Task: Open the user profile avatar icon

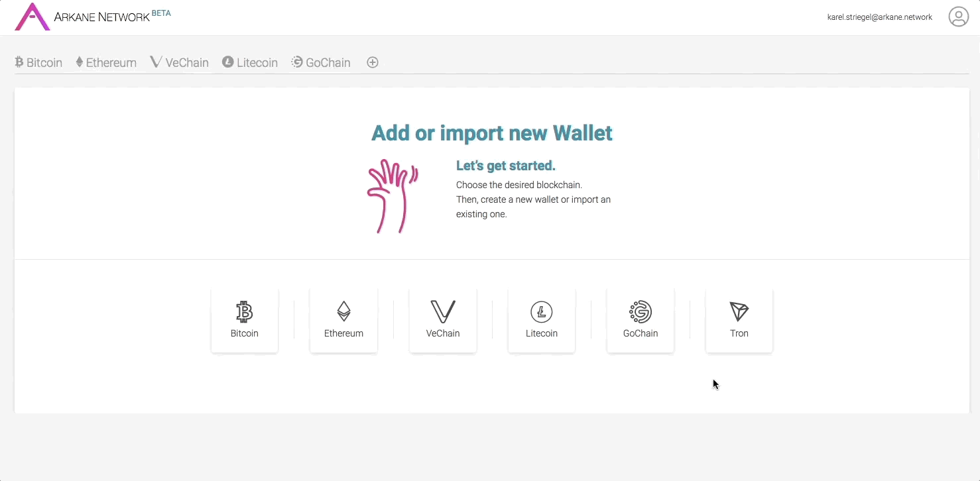Action: [x=958, y=17]
